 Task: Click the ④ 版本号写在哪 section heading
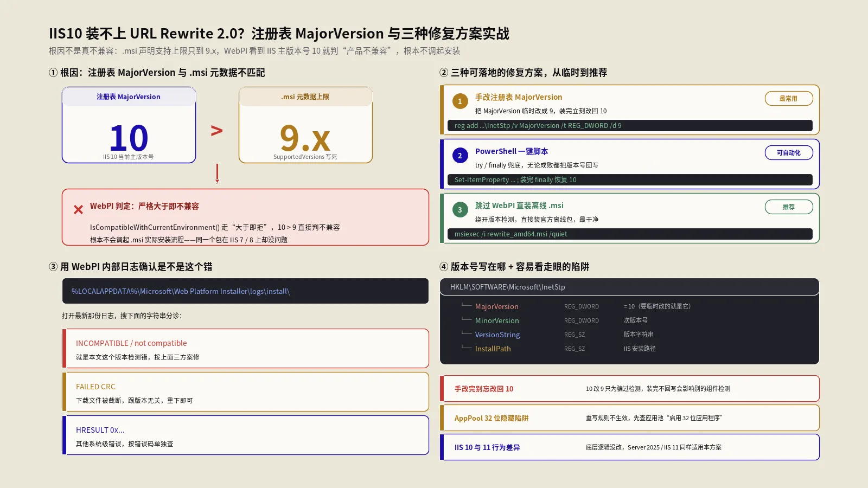[x=514, y=267]
